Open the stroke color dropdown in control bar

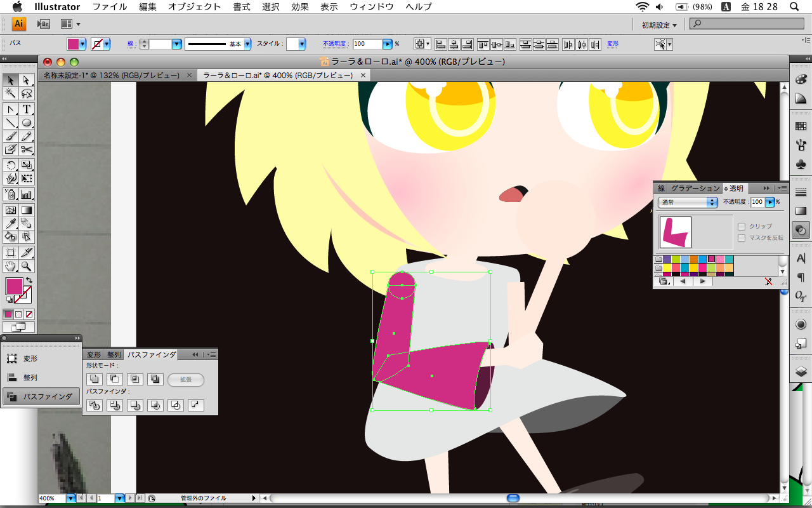click(x=107, y=44)
